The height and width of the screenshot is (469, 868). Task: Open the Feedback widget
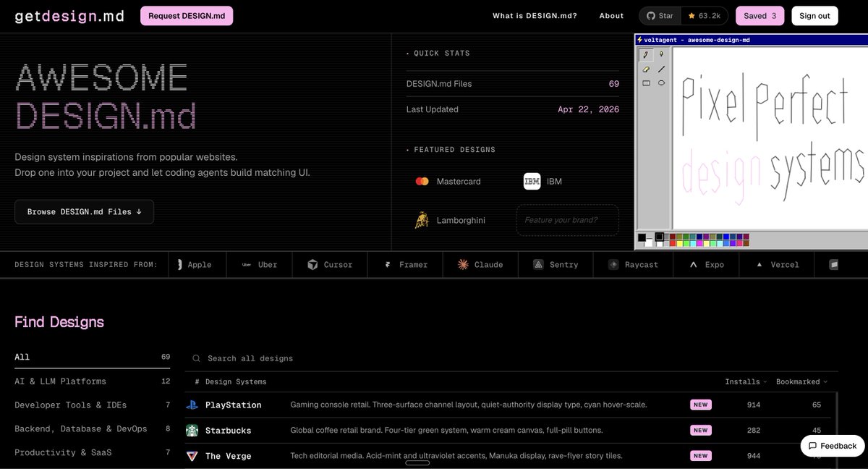[833, 446]
